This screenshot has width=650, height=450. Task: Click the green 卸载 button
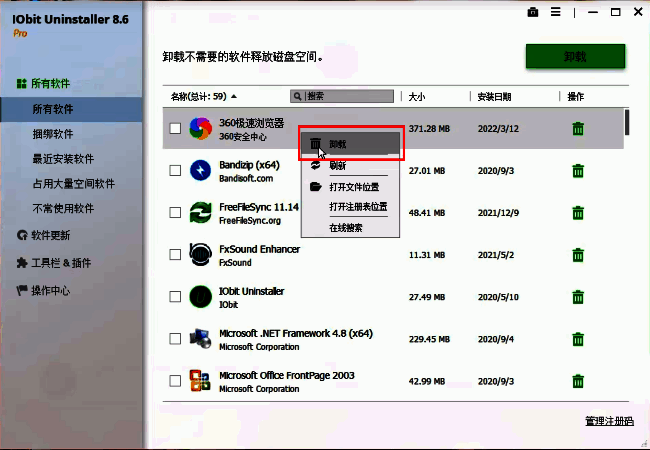[x=575, y=56]
